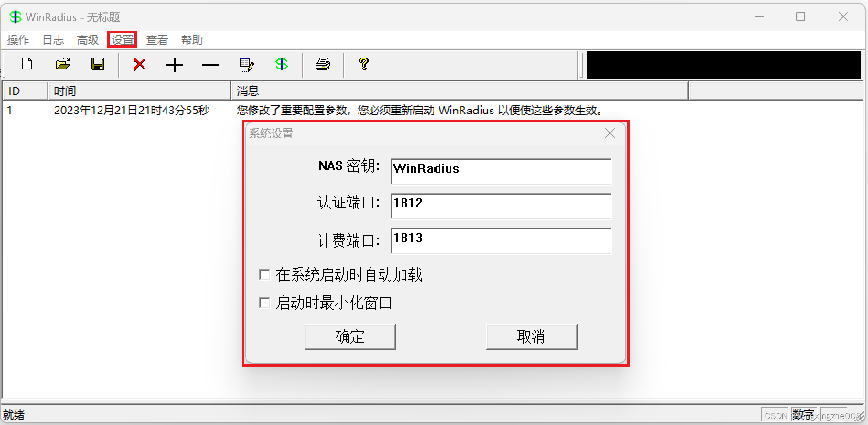Minimize the WinRadius window
This screenshot has height=425, width=868.
pos(759,17)
